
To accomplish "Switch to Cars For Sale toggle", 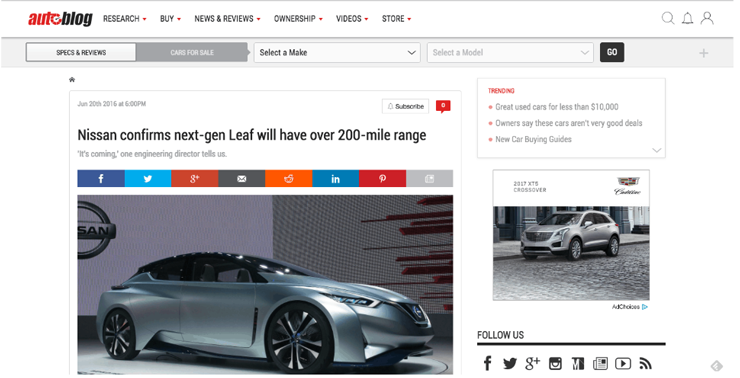I will [x=192, y=52].
